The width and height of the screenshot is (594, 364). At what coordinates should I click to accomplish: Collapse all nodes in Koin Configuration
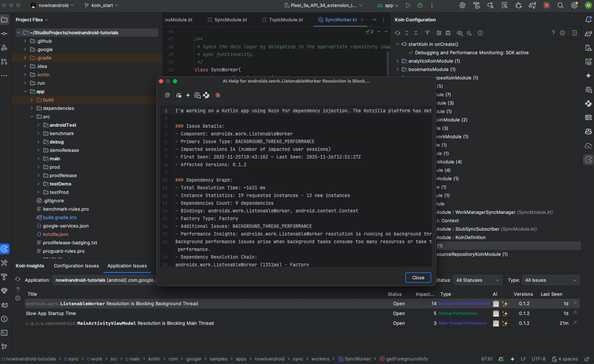coord(416,33)
